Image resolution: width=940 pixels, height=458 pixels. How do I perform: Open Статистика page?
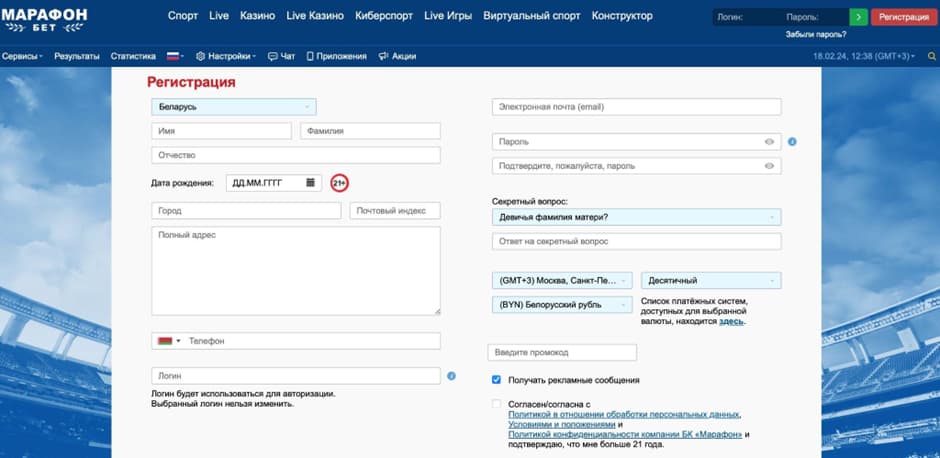pos(133,56)
